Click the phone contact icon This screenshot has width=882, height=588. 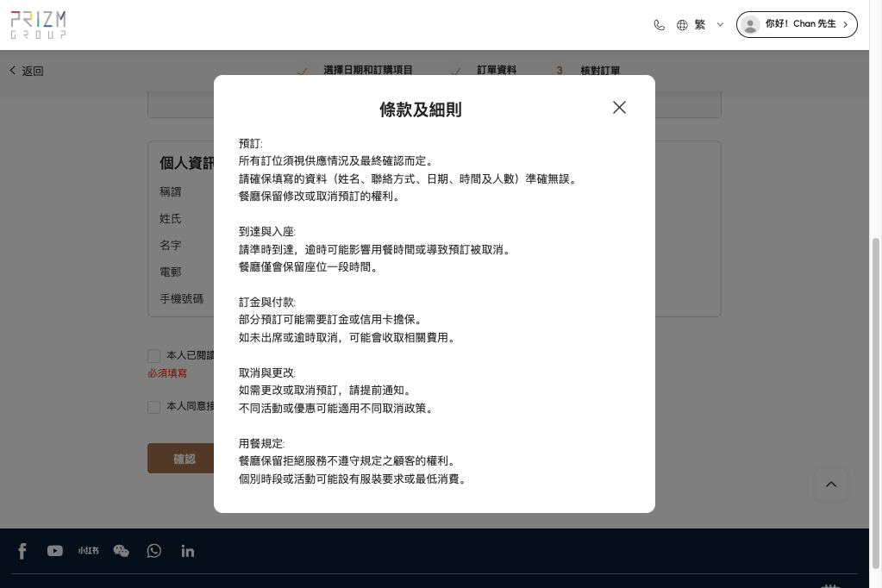coord(660,25)
